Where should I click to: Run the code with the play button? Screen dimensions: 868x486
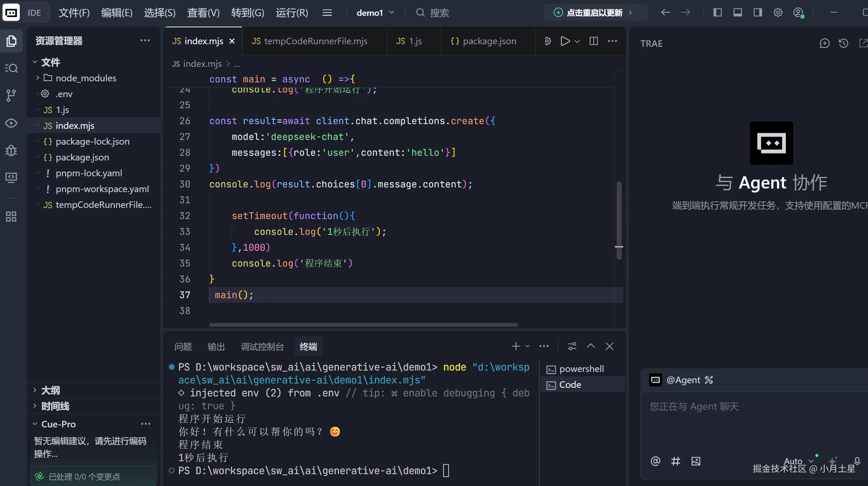coord(565,41)
